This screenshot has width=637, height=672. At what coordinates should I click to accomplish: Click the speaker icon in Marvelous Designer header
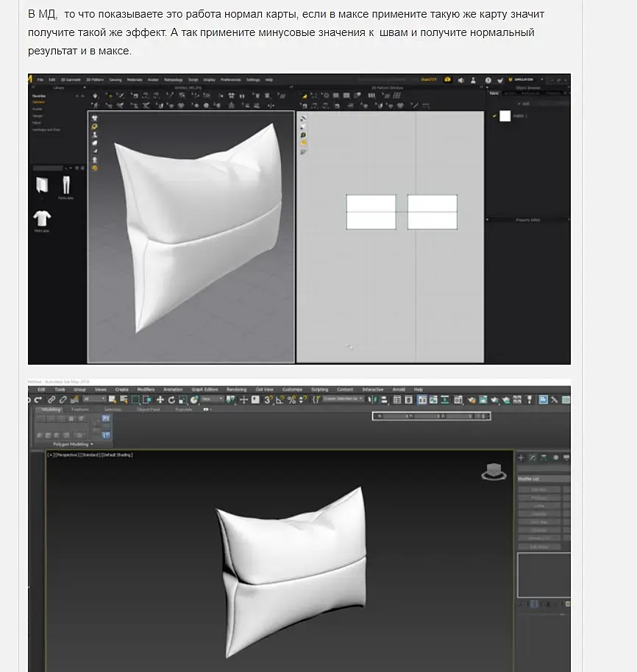tap(460, 80)
